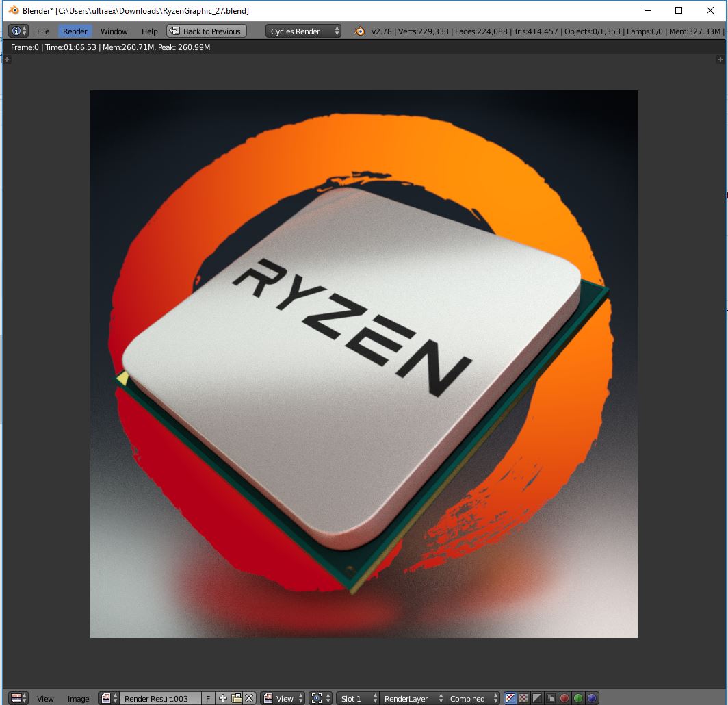This screenshot has width=728, height=705.
Task: Maximize the Blender window
Action: pyautogui.click(x=679, y=10)
